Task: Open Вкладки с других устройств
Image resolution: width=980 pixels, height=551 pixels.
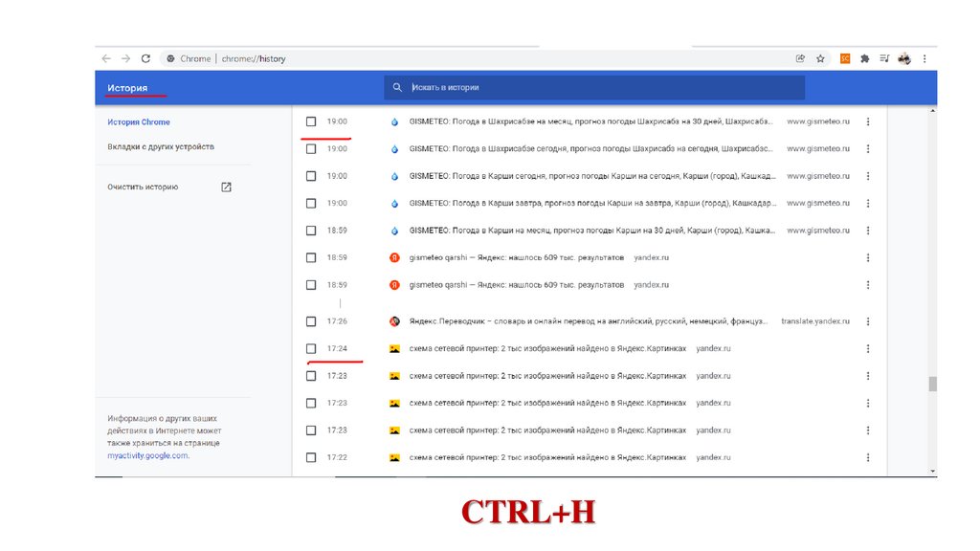Action: tap(161, 146)
